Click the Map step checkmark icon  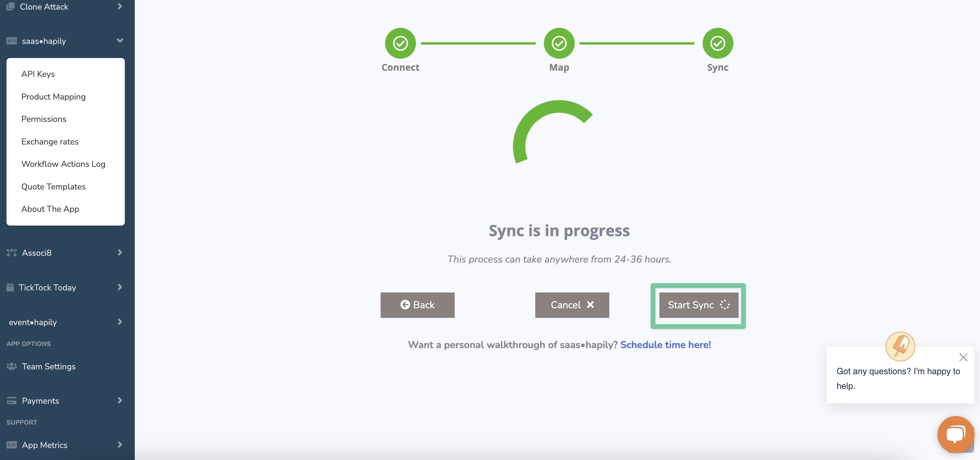(559, 43)
